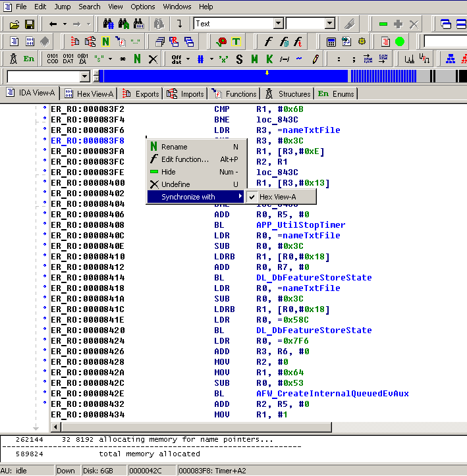Click the red flower toolbar icon
This screenshot has width=467, height=476.
point(221,41)
